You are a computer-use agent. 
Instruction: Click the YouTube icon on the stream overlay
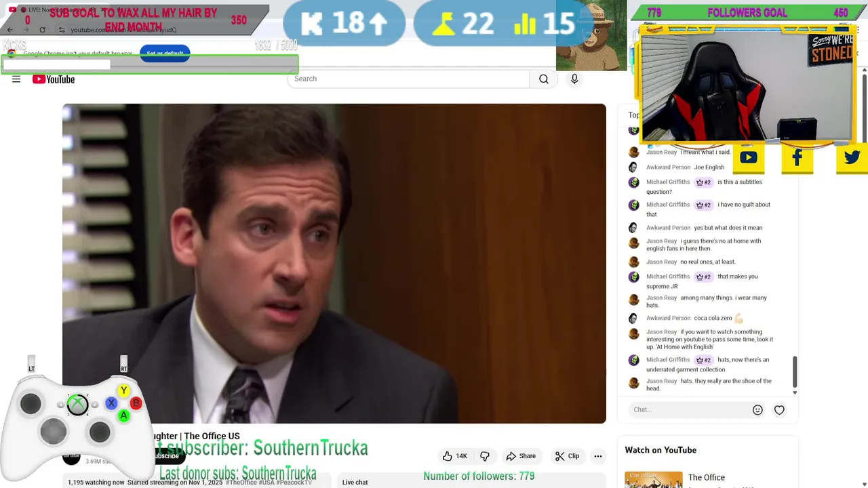pyautogui.click(x=749, y=158)
